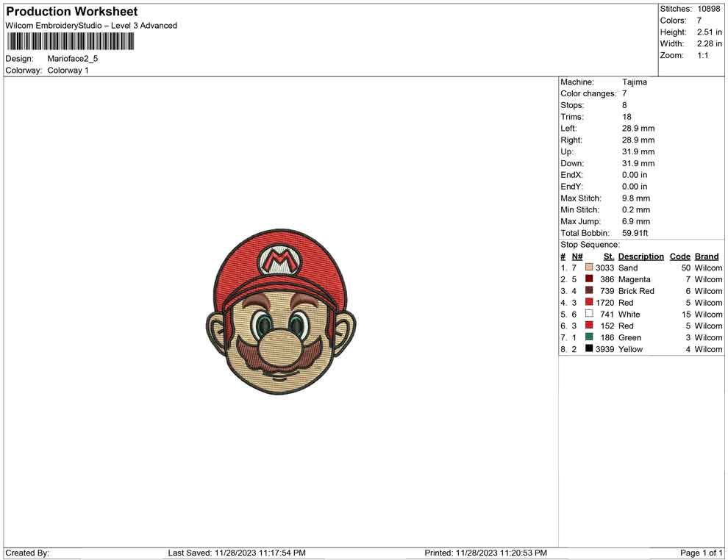728x560 pixels.
Task: Click the Zoom value 1:1
Action: (703, 55)
